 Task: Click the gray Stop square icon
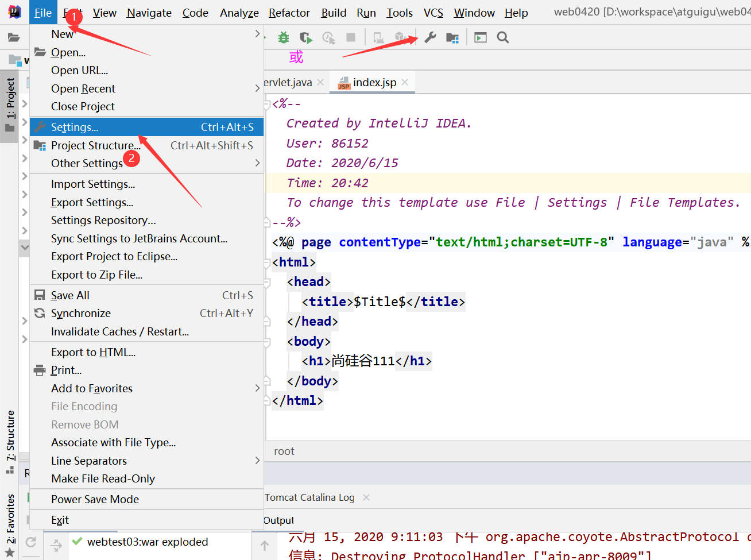[x=351, y=37]
